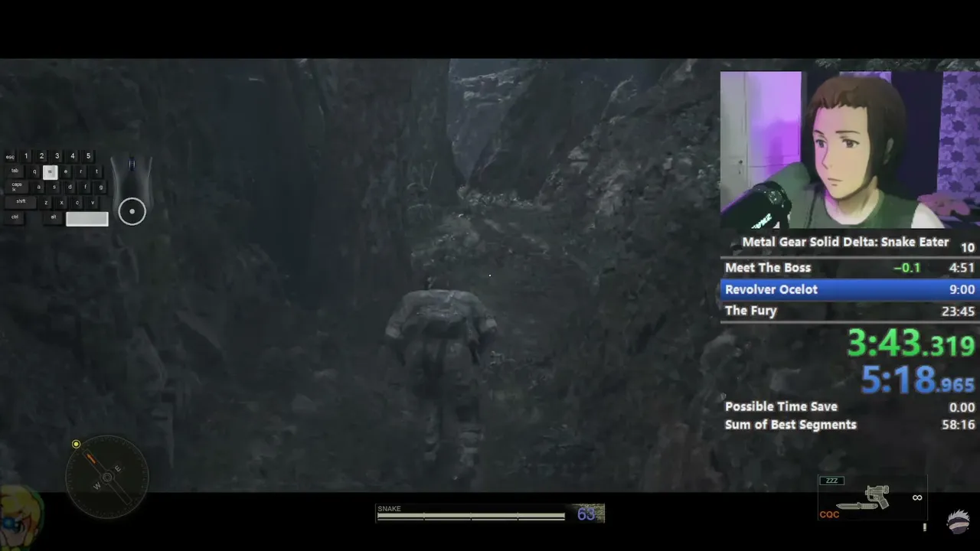Click the infinity ammo symbol
Viewport: 980px width, 551px height.
click(917, 497)
